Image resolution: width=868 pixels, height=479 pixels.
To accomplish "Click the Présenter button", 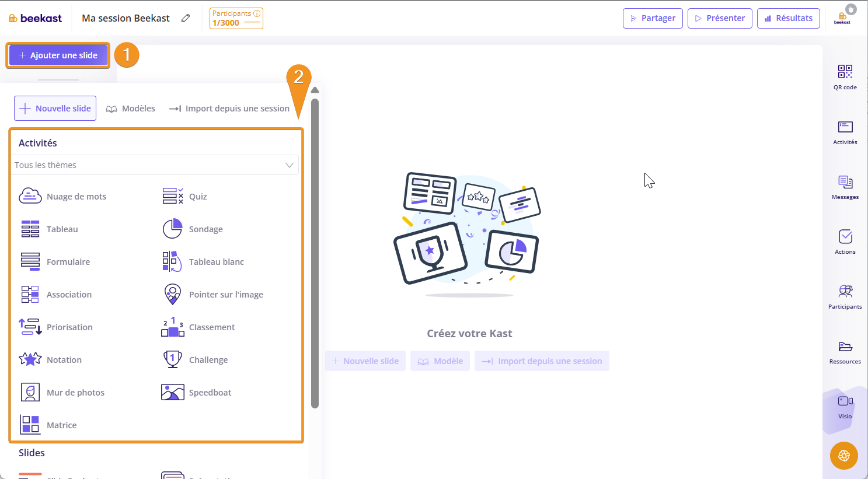I will tap(719, 18).
